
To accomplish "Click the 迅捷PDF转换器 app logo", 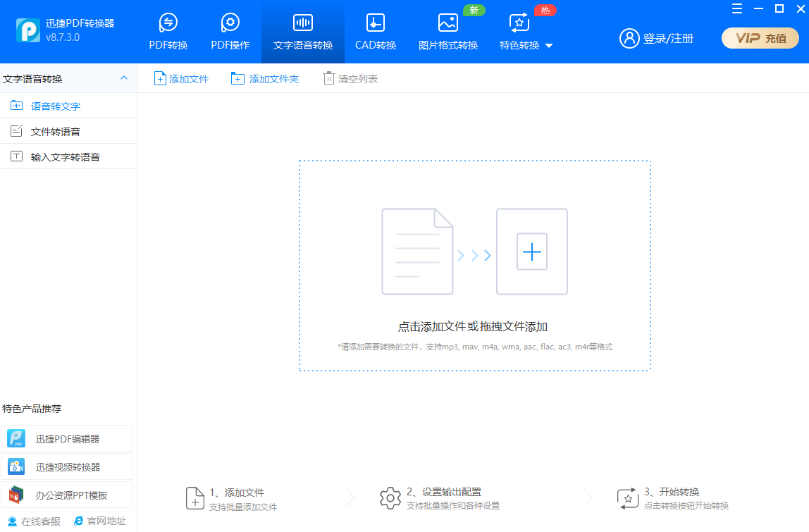I will click(x=28, y=30).
